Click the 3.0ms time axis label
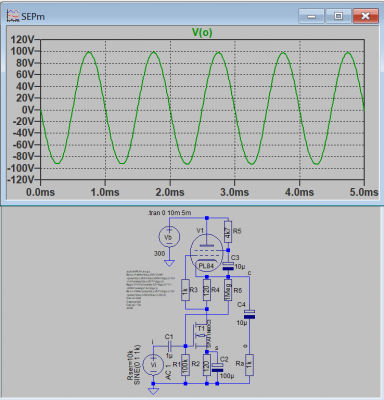The image size is (384, 400). [235, 192]
